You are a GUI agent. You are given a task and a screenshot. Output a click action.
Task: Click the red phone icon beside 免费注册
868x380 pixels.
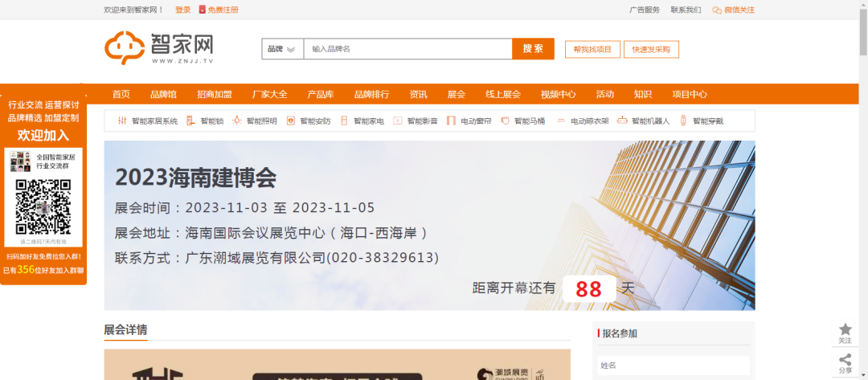(x=202, y=10)
